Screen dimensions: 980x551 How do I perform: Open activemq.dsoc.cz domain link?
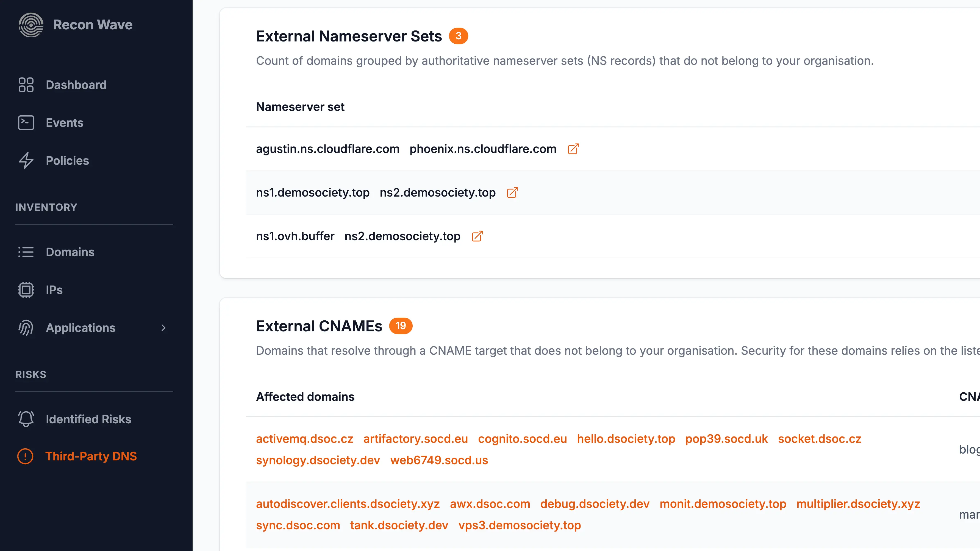[304, 439]
